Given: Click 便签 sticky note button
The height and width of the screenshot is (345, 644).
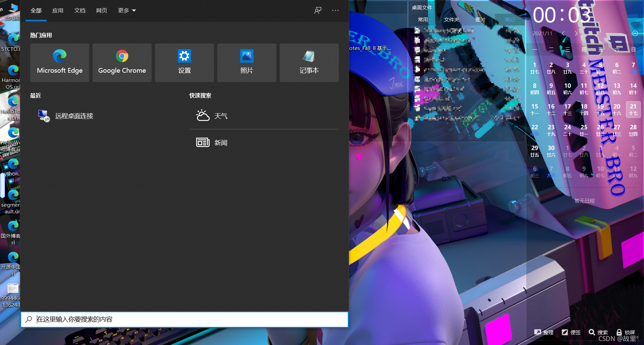Looking at the screenshot, I should click(x=571, y=332).
